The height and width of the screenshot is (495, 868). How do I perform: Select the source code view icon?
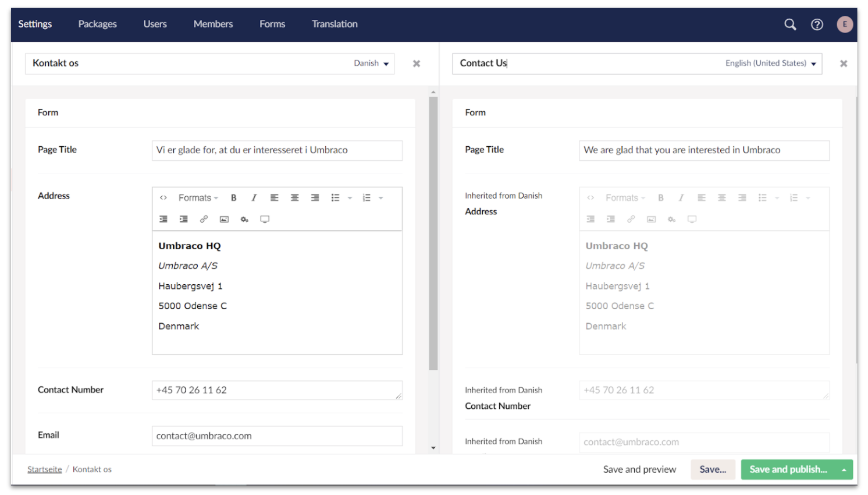(163, 197)
